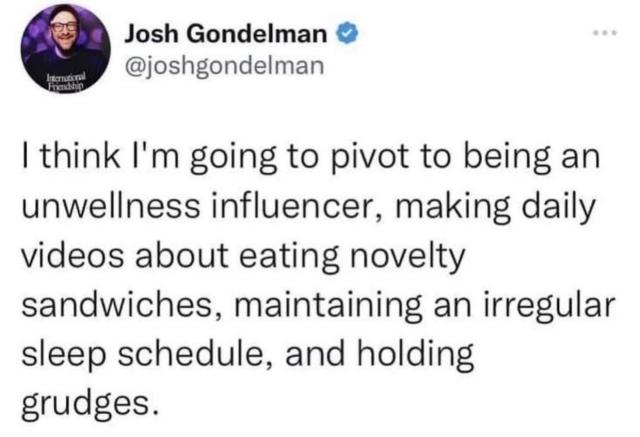
Task: Click the word 'influencer,' in the tweet
Action: click(297, 206)
